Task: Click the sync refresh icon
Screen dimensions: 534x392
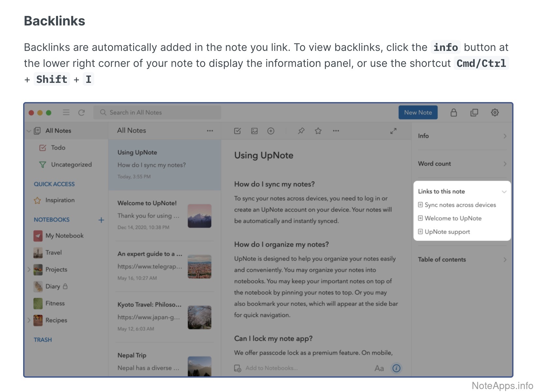Action: 82,113
